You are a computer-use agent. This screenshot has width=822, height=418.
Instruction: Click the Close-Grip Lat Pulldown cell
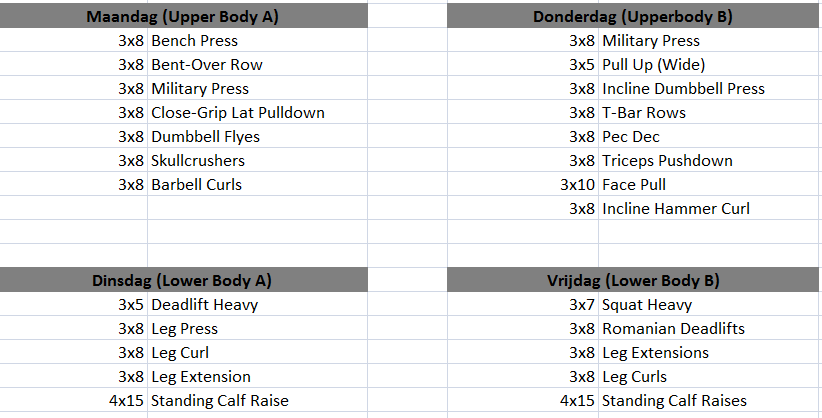(x=238, y=113)
